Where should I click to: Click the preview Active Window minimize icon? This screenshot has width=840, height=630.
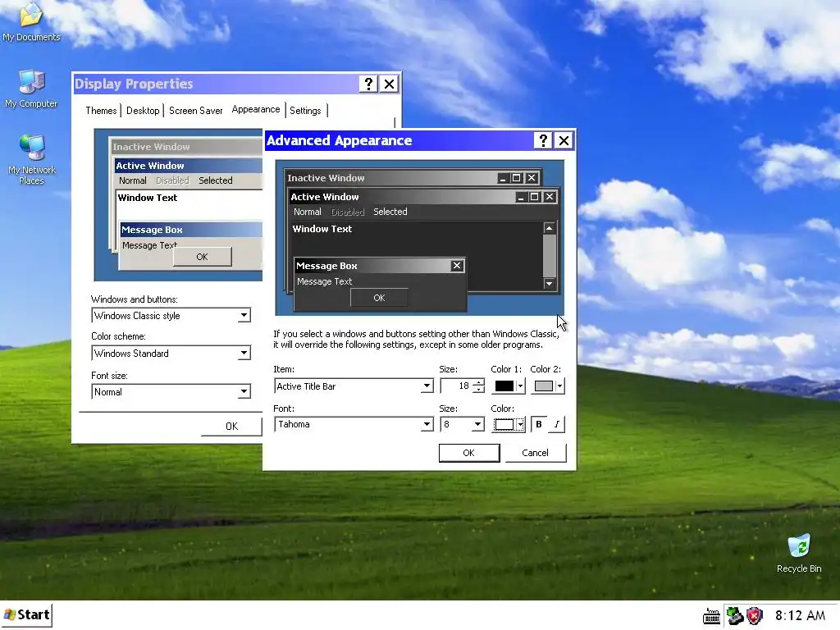520,197
